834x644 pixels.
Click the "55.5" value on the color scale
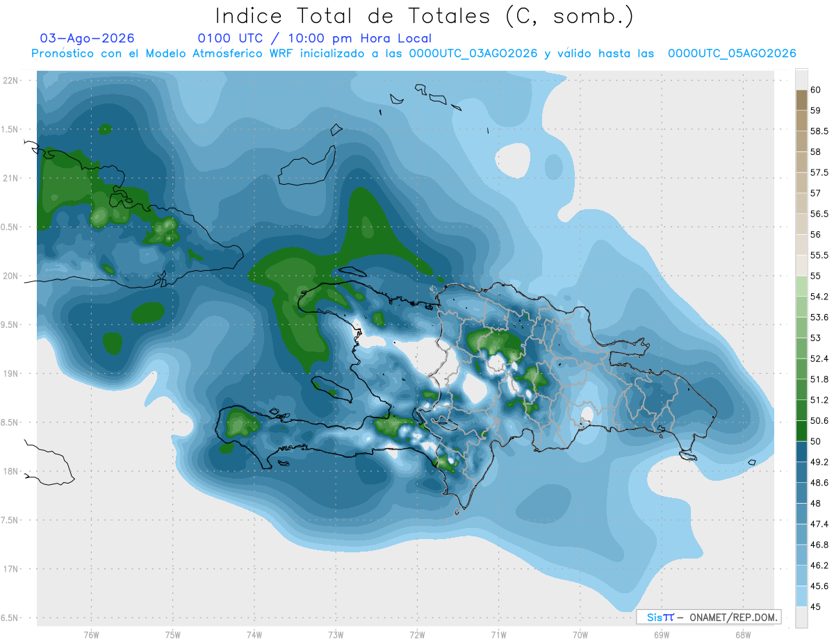819,256
